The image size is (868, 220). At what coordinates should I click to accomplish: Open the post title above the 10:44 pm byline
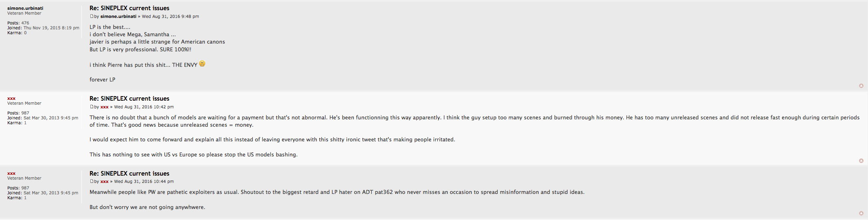click(129, 174)
